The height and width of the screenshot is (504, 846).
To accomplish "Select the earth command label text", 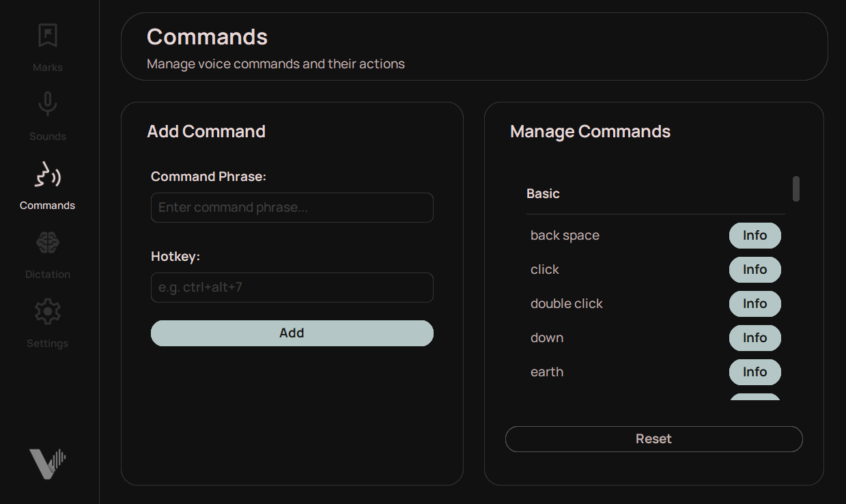I will pos(546,372).
